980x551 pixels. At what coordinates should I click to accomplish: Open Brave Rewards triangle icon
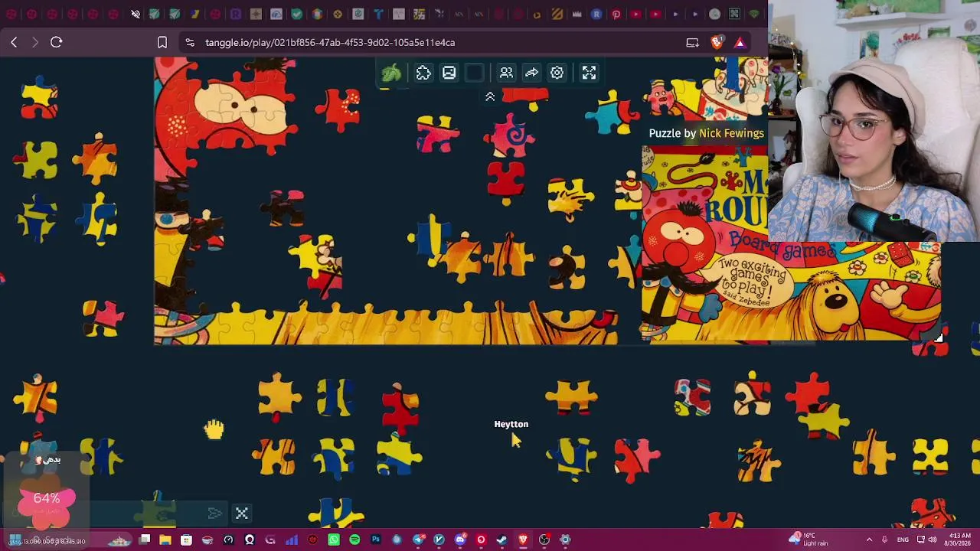coord(740,42)
